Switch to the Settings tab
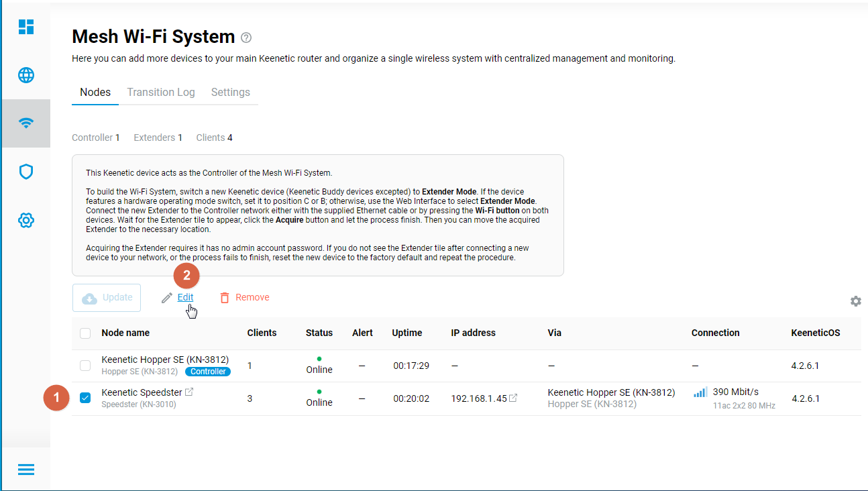Image resolution: width=868 pixels, height=491 pixels. point(231,93)
